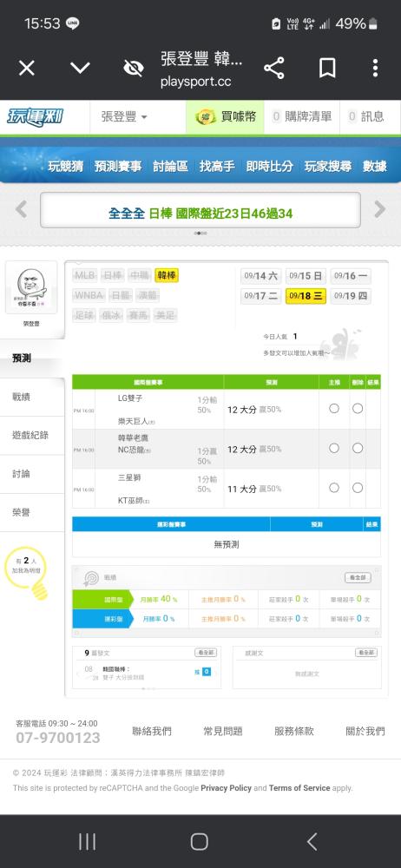Switch to the 戰績 sidebar tab
The height and width of the screenshot is (868, 401).
click(32, 397)
